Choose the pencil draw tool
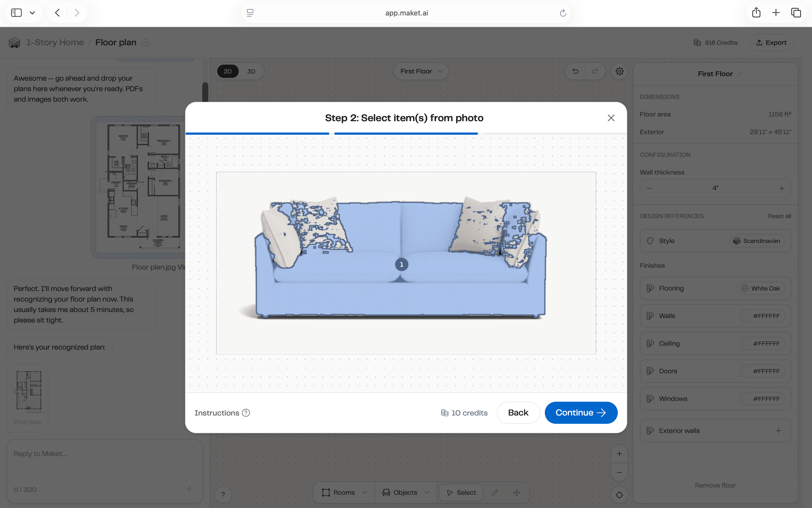The image size is (812, 508). [494, 493]
